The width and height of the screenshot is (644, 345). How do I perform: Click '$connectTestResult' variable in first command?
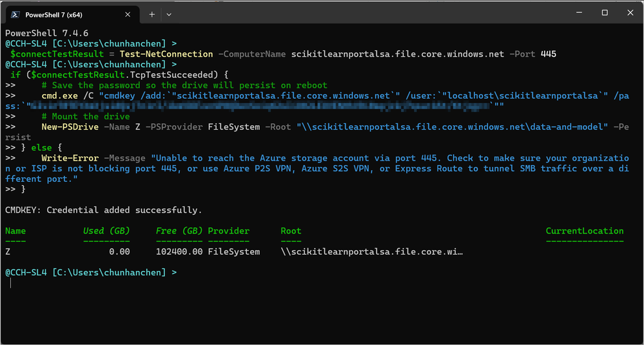[57, 54]
